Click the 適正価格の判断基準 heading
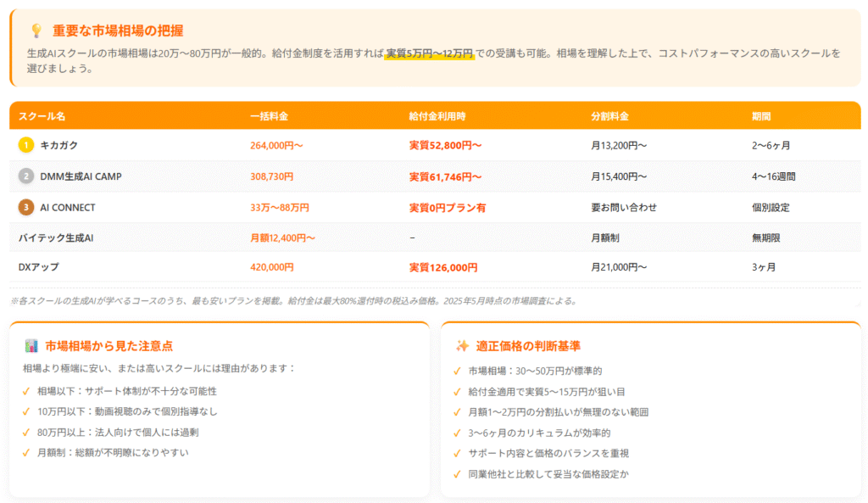868x503 pixels. click(x=528, y=346)
